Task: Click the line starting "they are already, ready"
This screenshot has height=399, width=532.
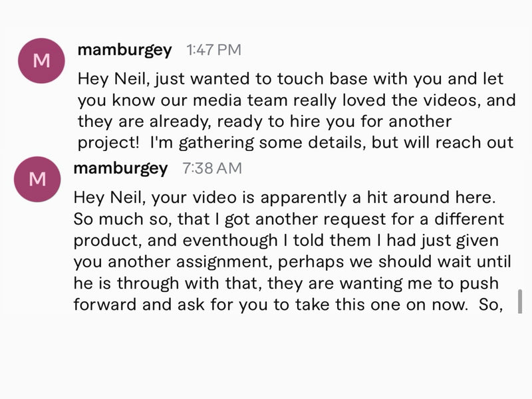Action: [265, 122]
